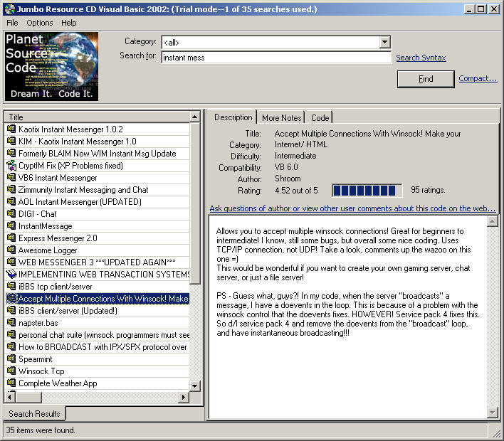Click the Find button
The width and height of the screenshot is (504, 441).
coord(426,79)
